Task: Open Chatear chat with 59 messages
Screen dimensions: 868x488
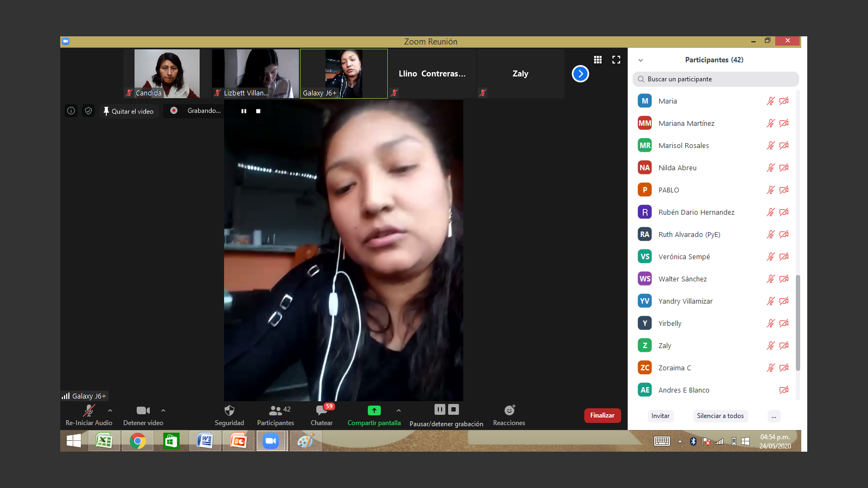Action: point(322,415)
